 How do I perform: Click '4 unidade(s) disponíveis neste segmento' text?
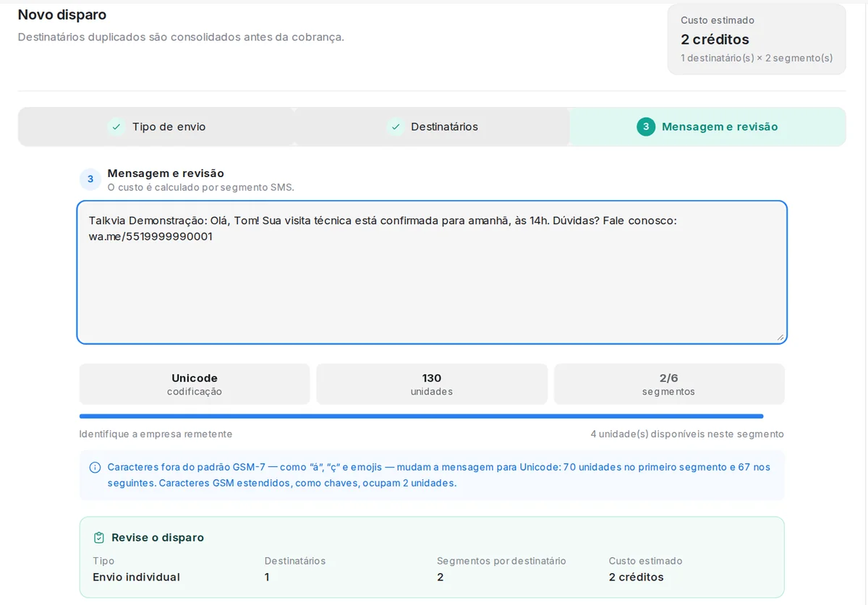click(x=687, y=434)
